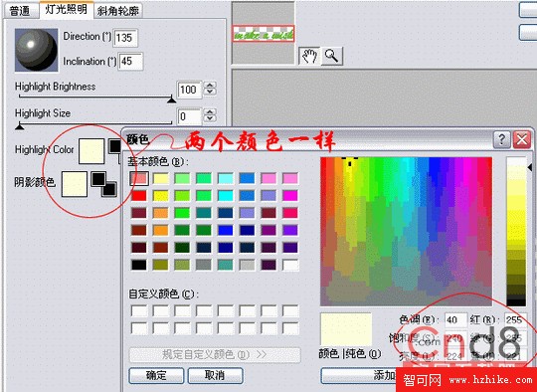The height and width of the screenshot is (392, 537).
Task: Select the magnifier zoom tool
Action: pyautogui.click(x=331, y=56)
